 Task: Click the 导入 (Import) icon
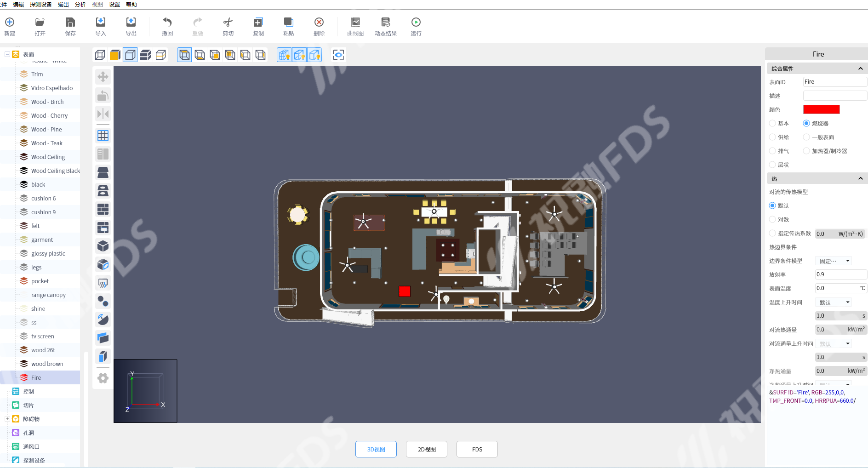pos(101,26)
